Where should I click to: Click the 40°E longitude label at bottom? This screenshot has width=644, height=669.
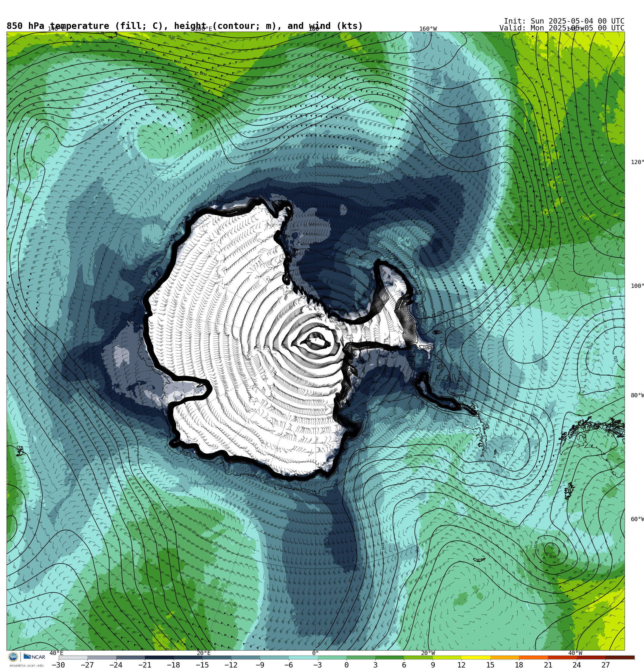click(56, 653)
